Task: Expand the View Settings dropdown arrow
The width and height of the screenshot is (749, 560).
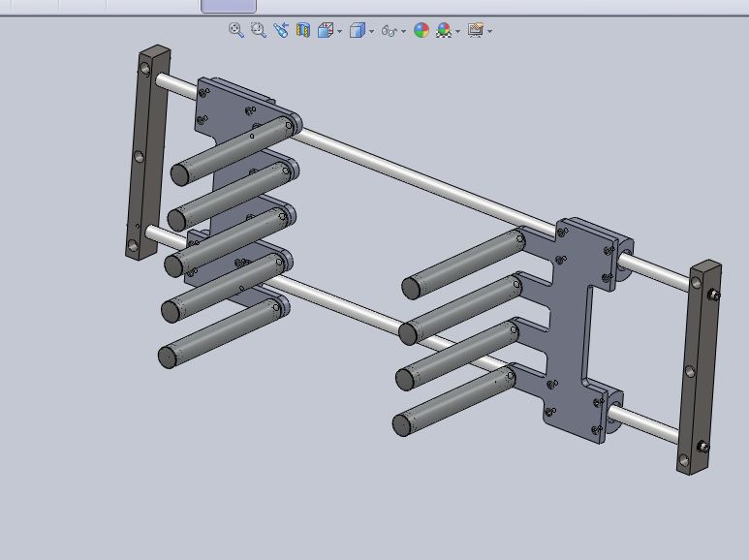Action: [x=489, y=32]
